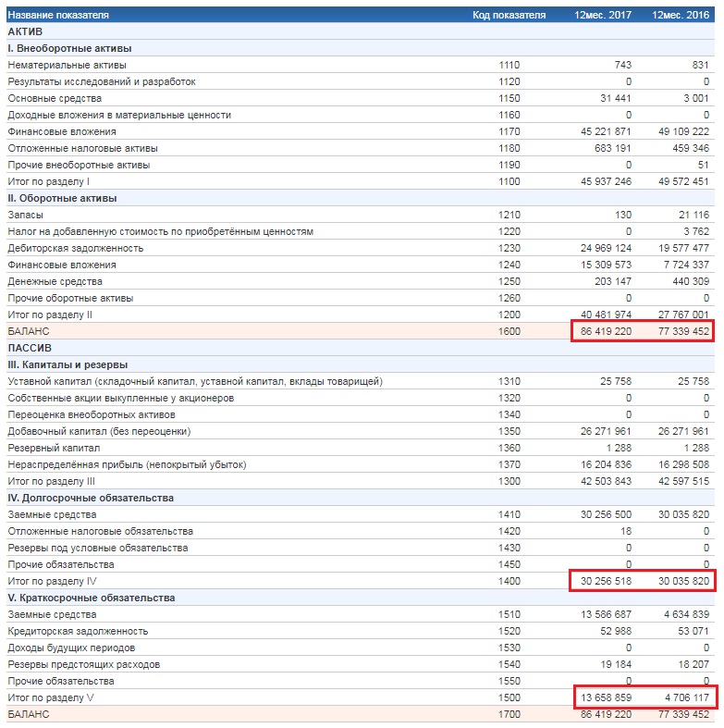Image resolution: width=724 pixels, height=728 pixels.
Task: Click the 'II. Оборотные активы' section heading
Action: (63, 198)
